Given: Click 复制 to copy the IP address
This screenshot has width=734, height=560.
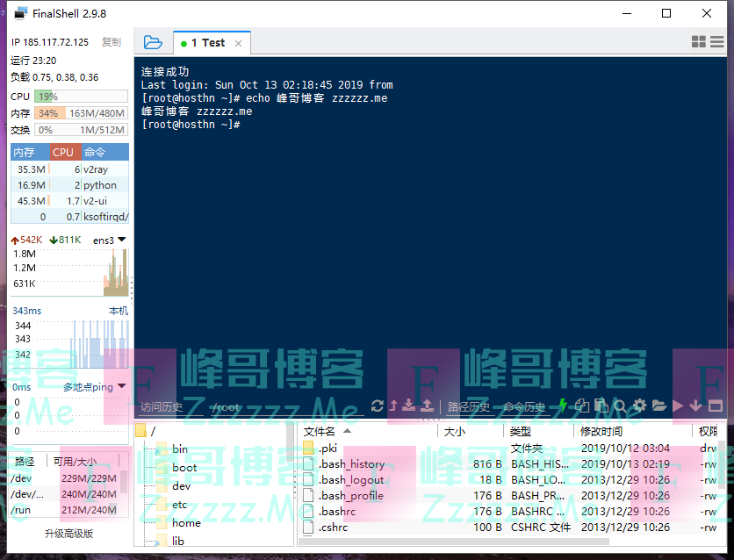Looking at the screenshot, I should point(110,42).
